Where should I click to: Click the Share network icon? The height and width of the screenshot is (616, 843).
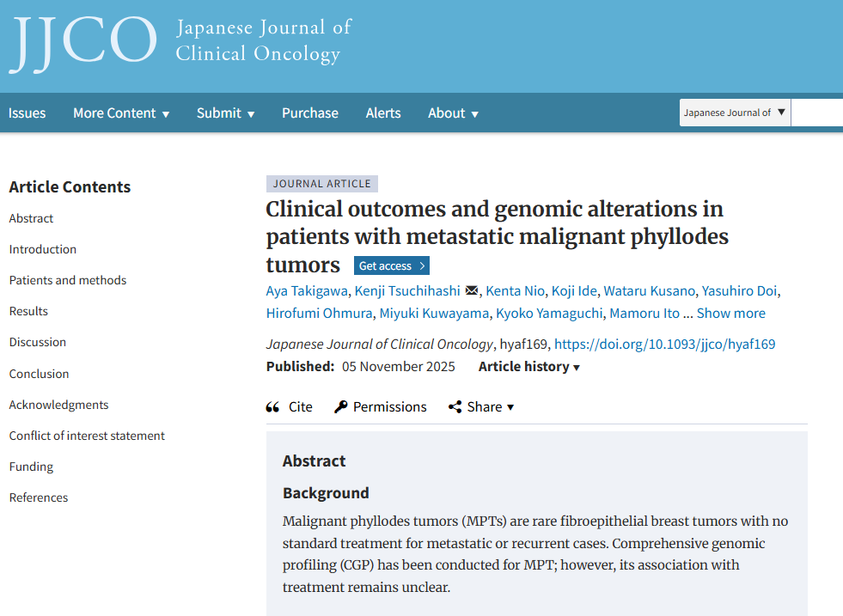click(x=455, y=407)
